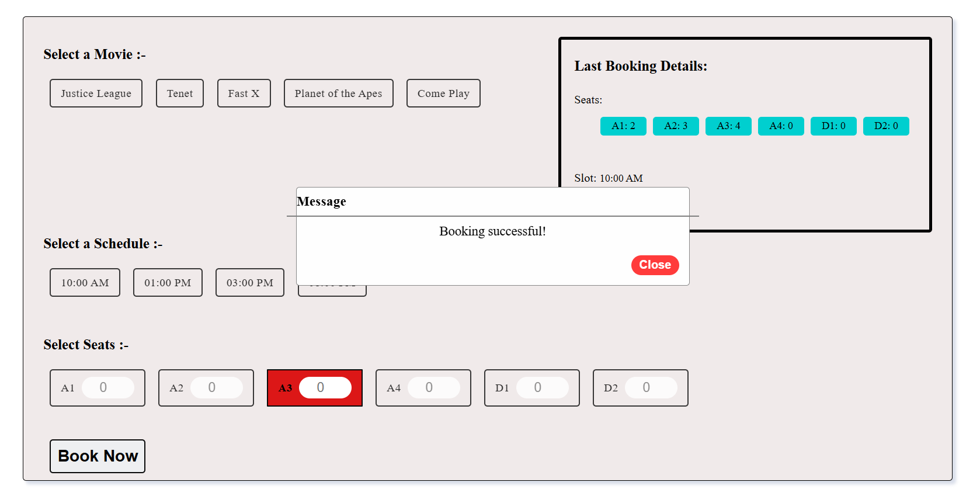Choose the 01:00 PM schedule slot
The width and height of the screenshot is (980, 503).
point(168,282)
